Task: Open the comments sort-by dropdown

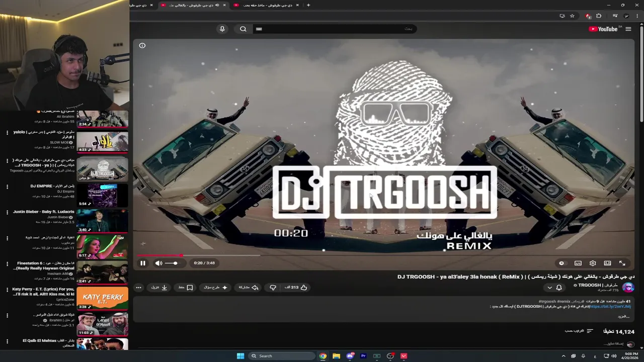Action: coord(579,331)
